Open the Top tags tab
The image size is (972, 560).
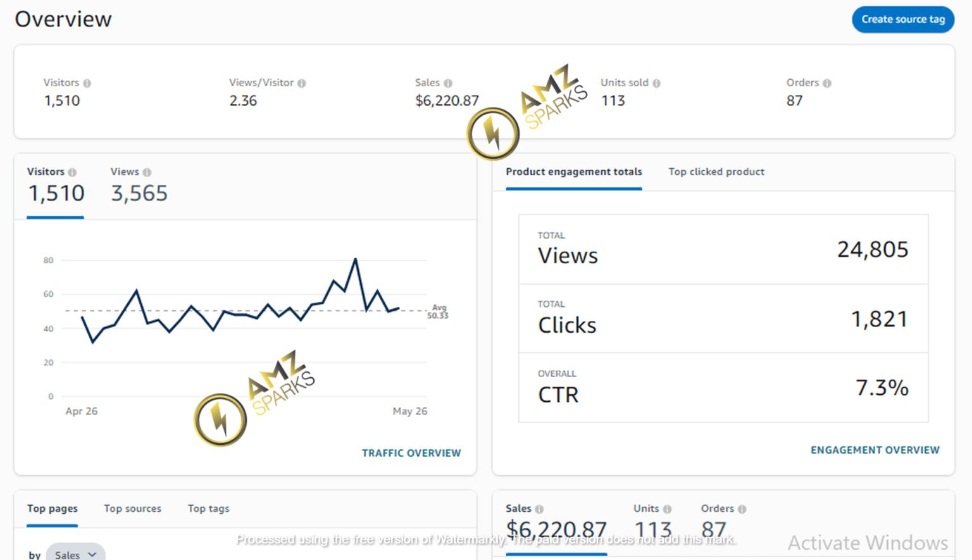point(208,508)
